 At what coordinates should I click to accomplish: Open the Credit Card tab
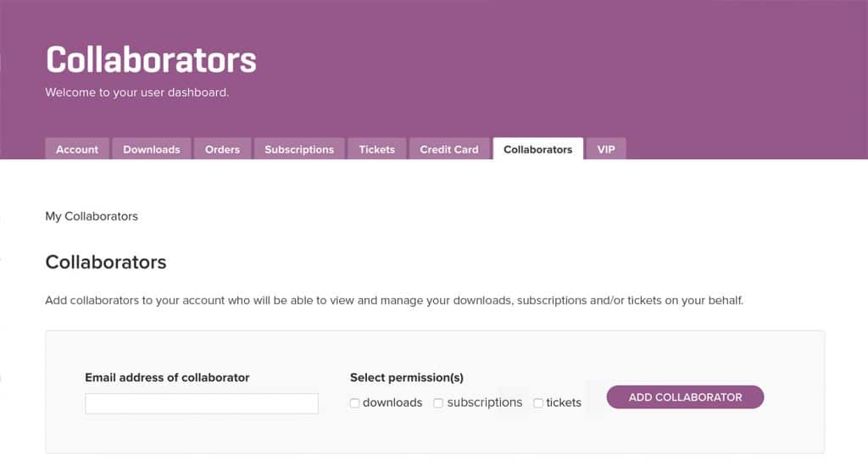[x=449, y=149]
